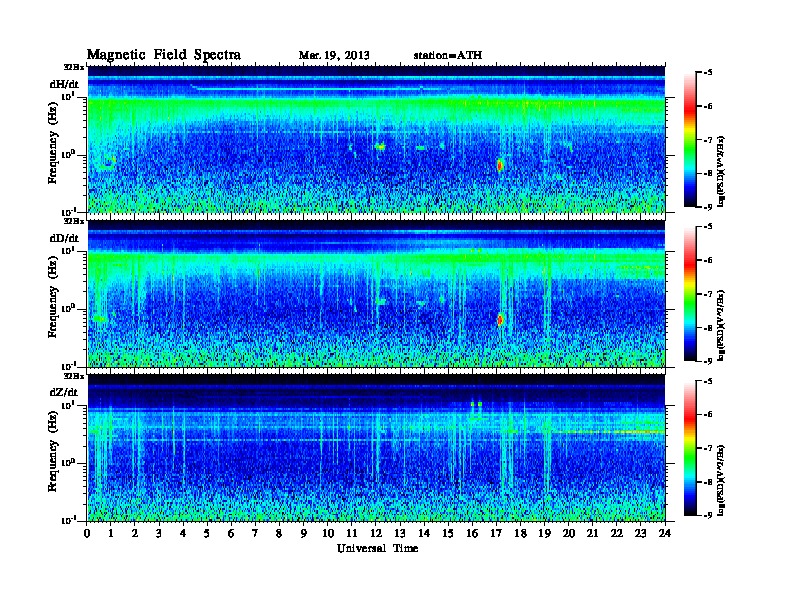Viewport: 792px width, 612px height.
Task: Click hour tick label 18 on time axis
Action: pos(520,533)
